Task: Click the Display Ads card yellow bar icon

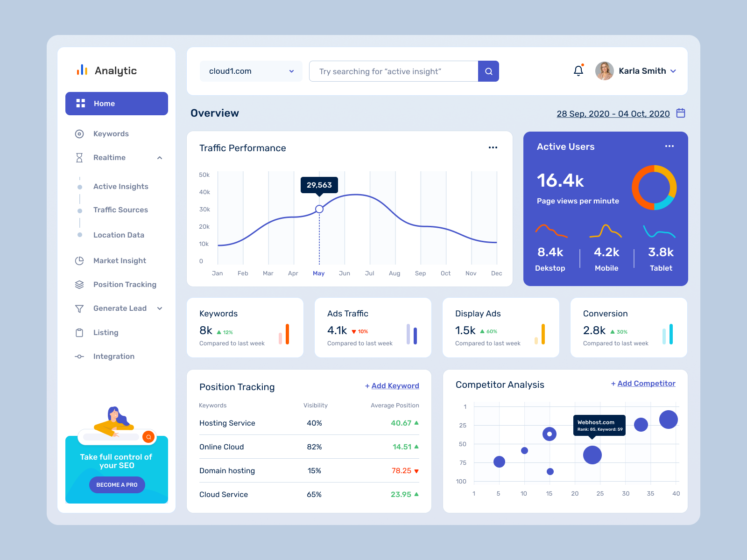Action: point(540,334)
